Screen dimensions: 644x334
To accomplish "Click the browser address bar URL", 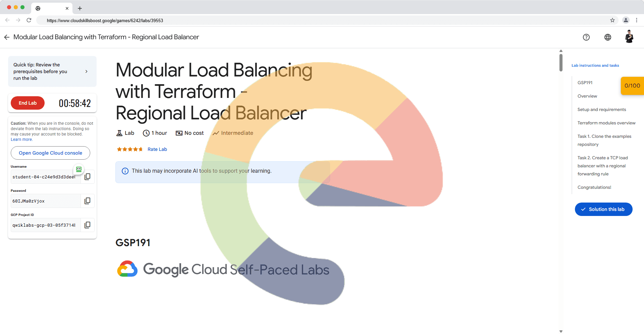I will [105, 20].
